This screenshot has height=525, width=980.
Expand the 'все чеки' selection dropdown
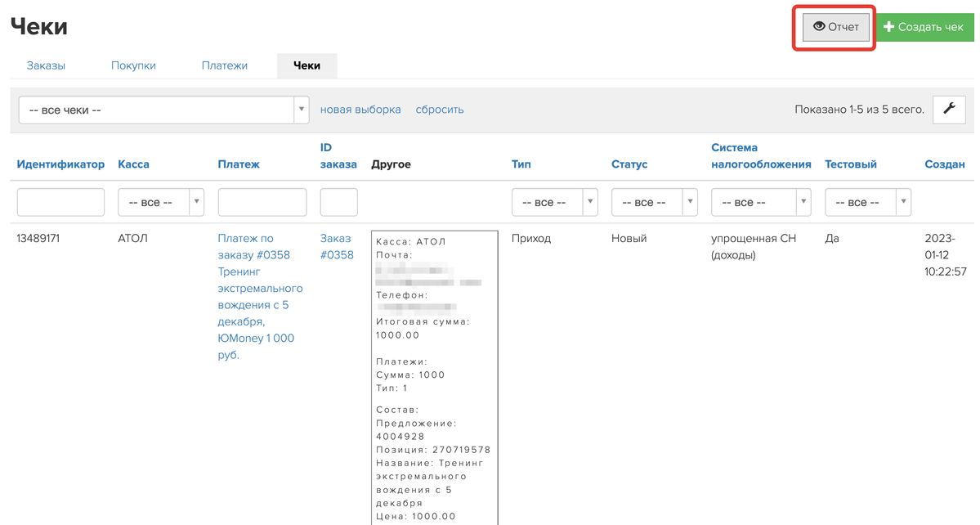pos(163,110)
